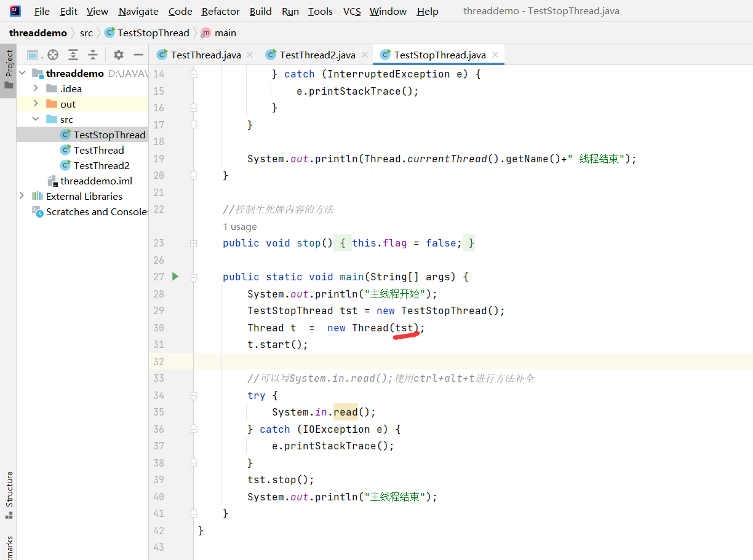Image resolution: width=753 pixels, height=560 pixels.
Task: Click main method in the breadcrumb bar
Action: coord(218,33)
